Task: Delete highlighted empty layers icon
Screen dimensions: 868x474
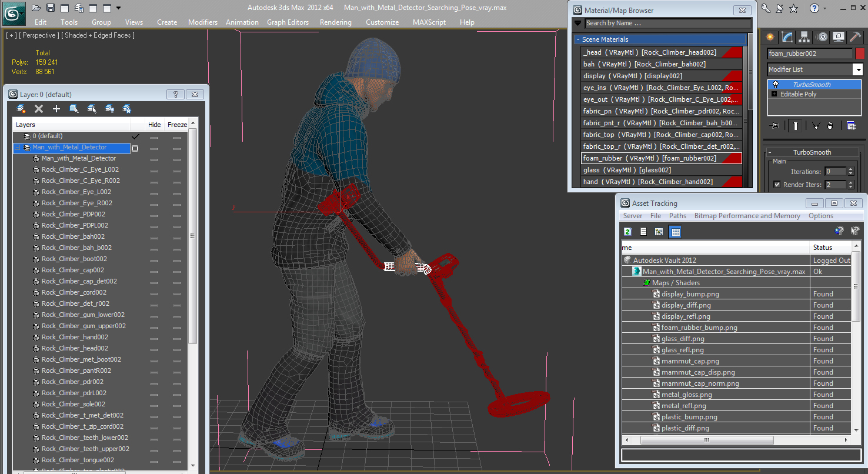Action: point(39,109)
